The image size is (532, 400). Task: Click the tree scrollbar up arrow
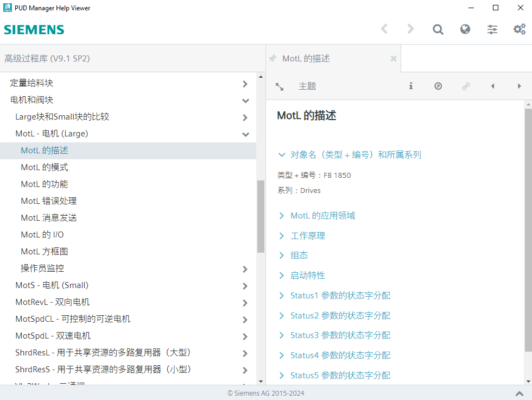coord(261,77)
